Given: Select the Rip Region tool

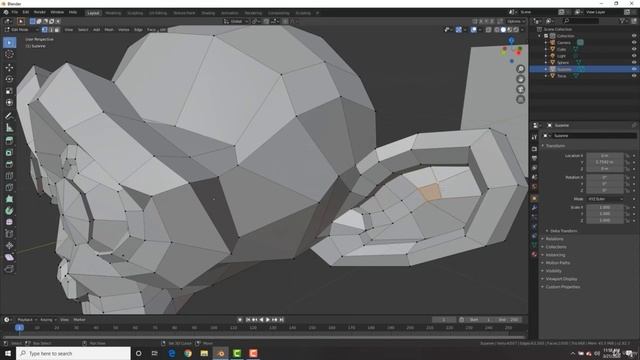Looking at the screenshot, I should click(x=9, y=269).
